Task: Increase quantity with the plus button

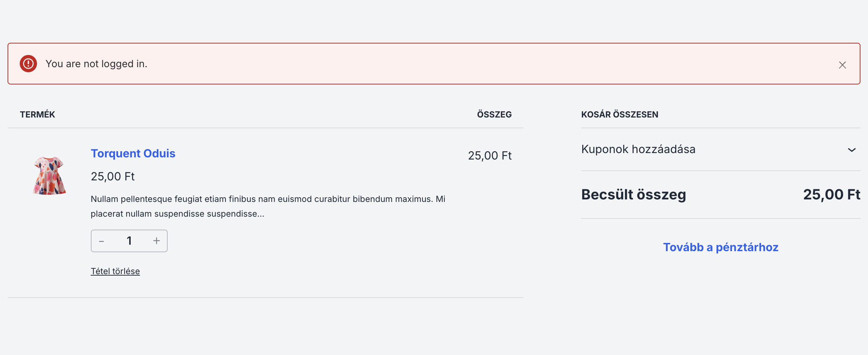Action: click(157, 241)
